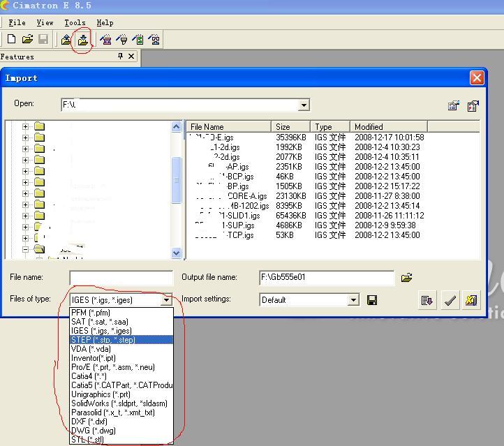
Task: Choose Catia4 (*.*) file type
Action: tap(121, 376)
